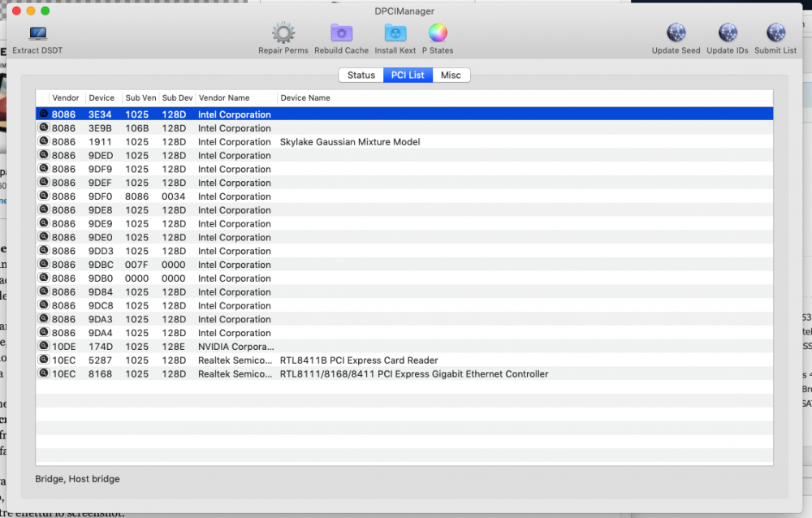The image size is (812, 518).
Task: Click magnifier icon on 9DBC row
Action: pyautogui.click(x=44, y=264)
